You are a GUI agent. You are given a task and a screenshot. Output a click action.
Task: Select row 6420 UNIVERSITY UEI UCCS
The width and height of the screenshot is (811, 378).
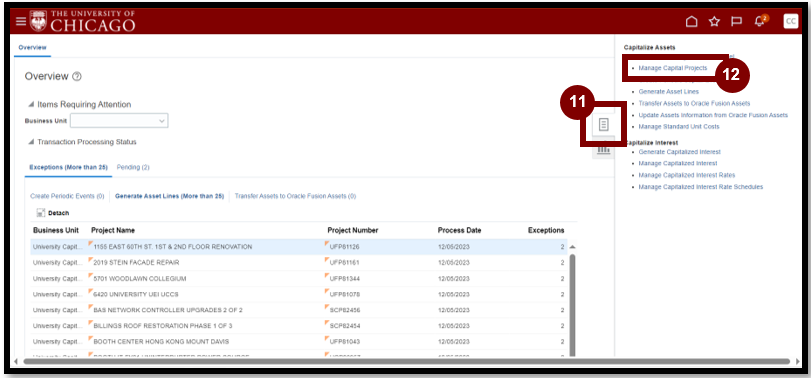(x=298, y=294)
